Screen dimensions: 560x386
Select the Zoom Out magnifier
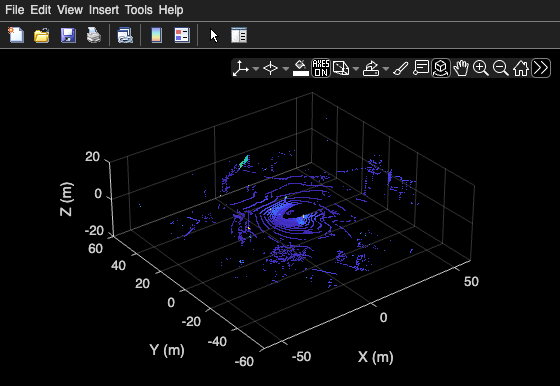click(x=501, y=68)
